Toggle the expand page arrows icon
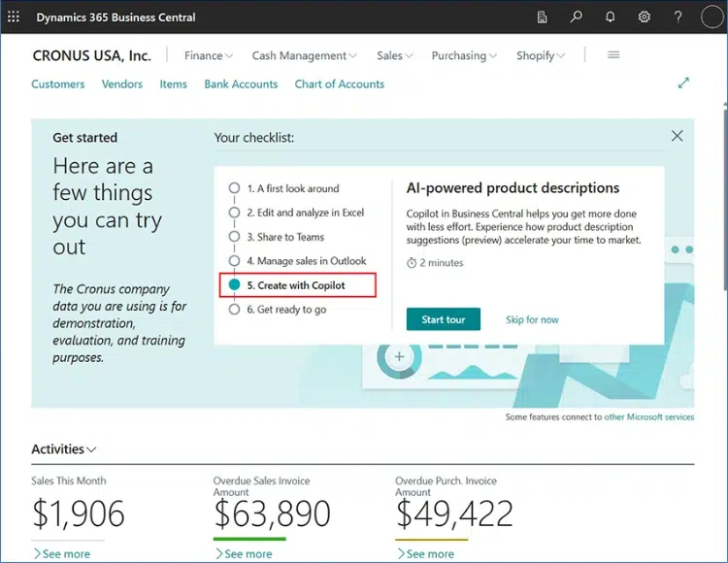Screen dimensions: 728x563 (x=683, y=83)
